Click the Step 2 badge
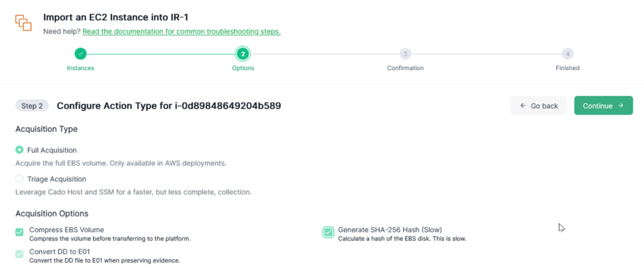 point(32,105)
